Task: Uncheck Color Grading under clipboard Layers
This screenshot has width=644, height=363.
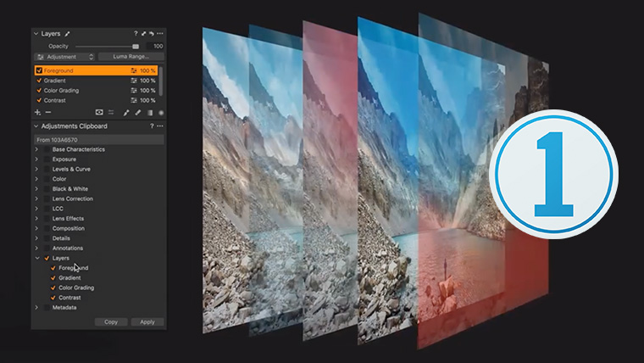Action: [x=53, y=288]
